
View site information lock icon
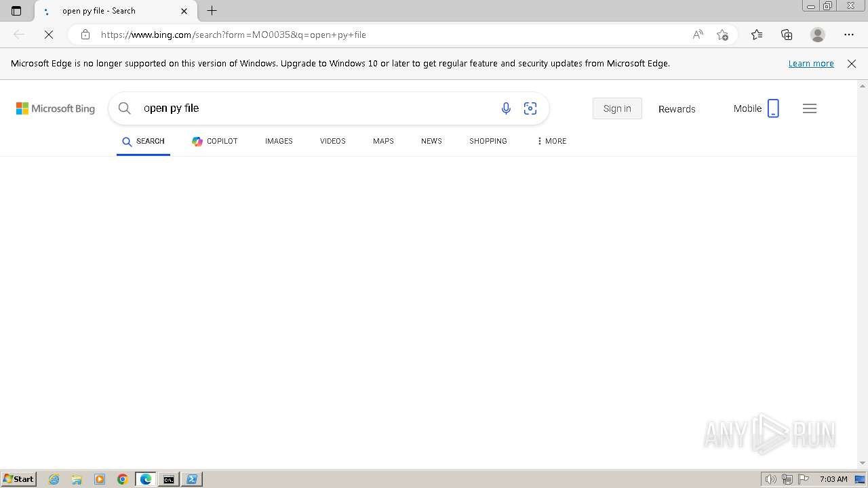(85, 35)
